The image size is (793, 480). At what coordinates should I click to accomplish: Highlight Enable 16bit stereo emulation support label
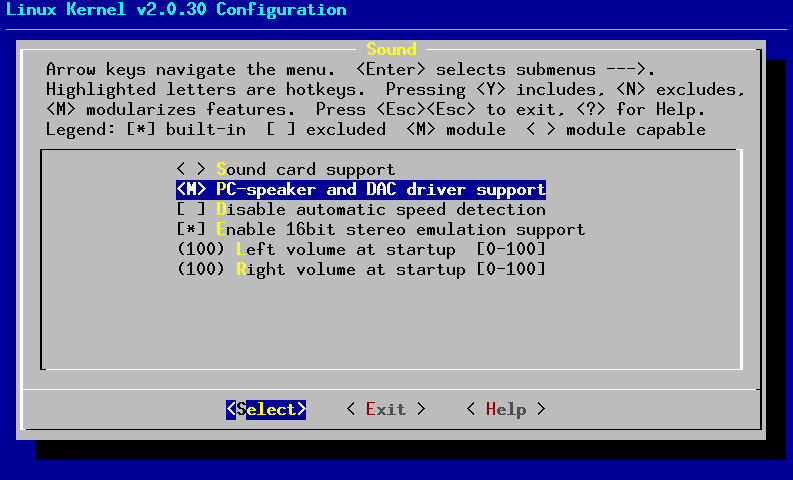400,230
